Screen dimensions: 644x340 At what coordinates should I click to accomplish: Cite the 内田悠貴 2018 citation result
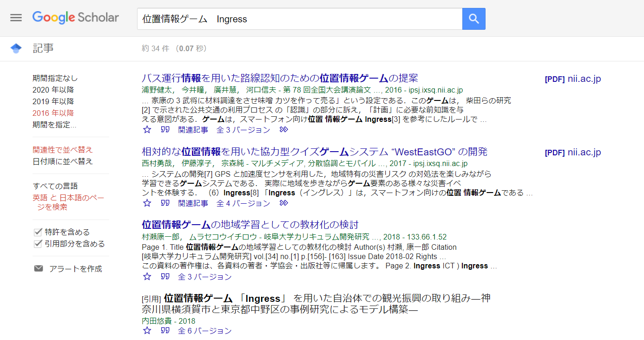(x=165, y=331)
